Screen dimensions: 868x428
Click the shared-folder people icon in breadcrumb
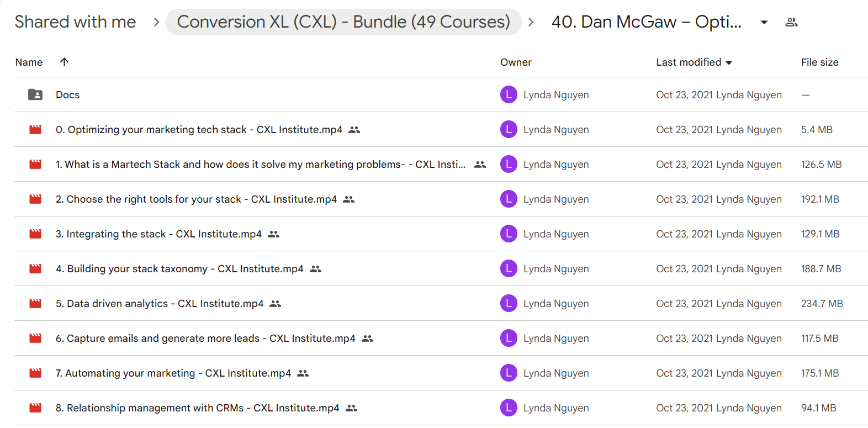(791, 22)
